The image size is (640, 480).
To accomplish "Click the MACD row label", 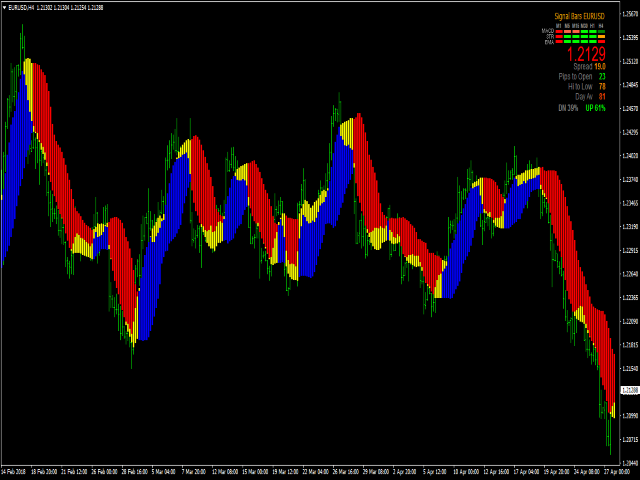I will pos(548,31).
